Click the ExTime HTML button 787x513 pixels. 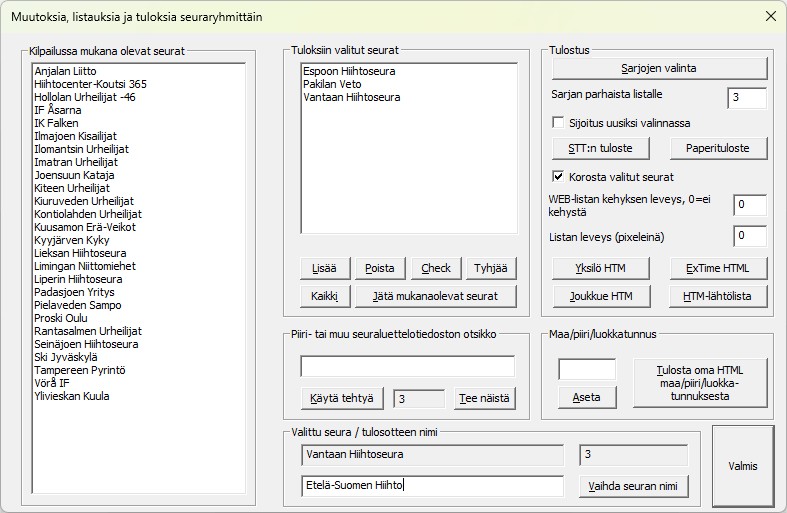click(x=718, y=268)
